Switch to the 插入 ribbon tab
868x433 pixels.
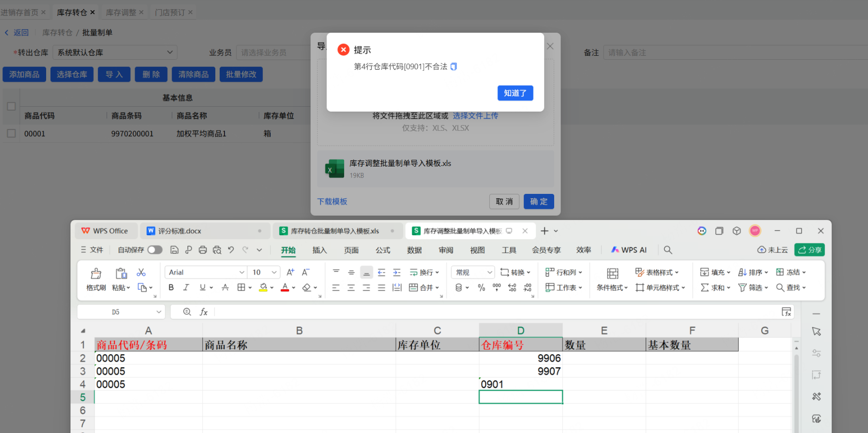[320, 250]
